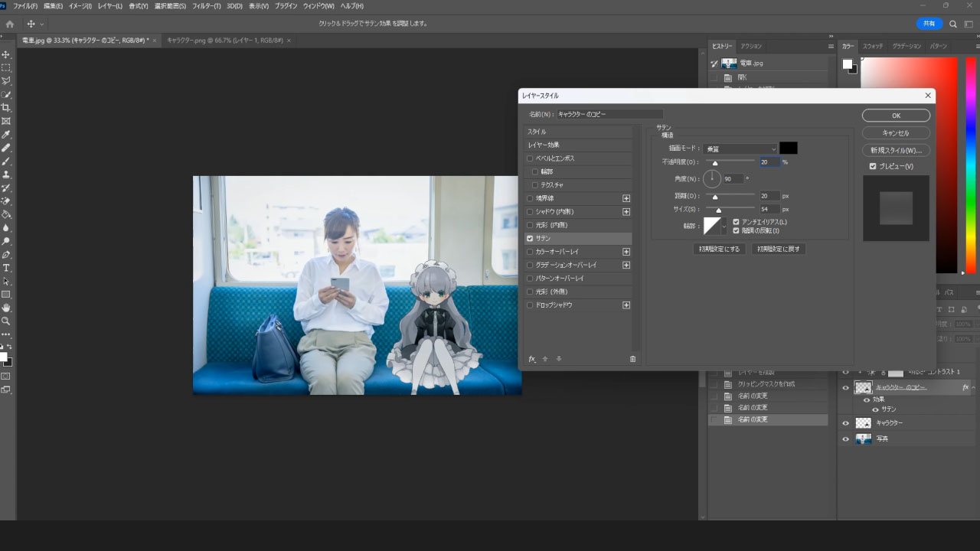Image resolution: width=980 pixels, height=551 pixels.
Task: Open the 輪郭 contour picker dropdown arrow
Action: (724, 226)
